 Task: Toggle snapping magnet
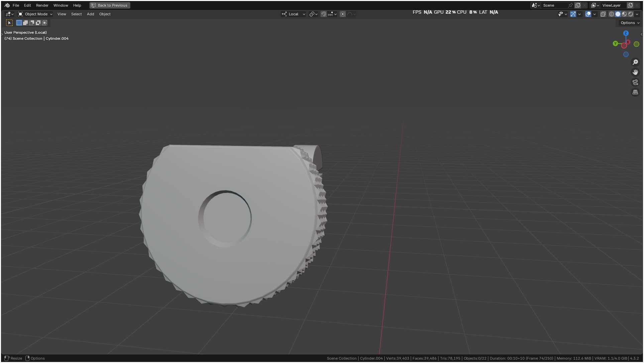pyautogui.click(x=323, y=14)
